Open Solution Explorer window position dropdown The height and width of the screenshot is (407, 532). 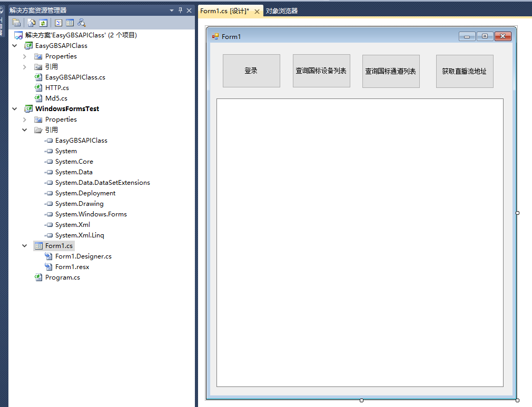172,11
